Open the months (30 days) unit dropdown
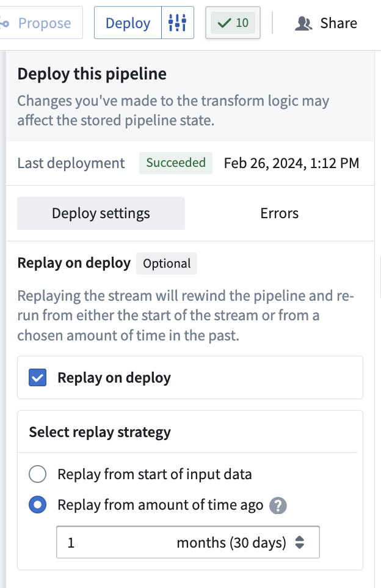The image size is (381, 588). 241,542
